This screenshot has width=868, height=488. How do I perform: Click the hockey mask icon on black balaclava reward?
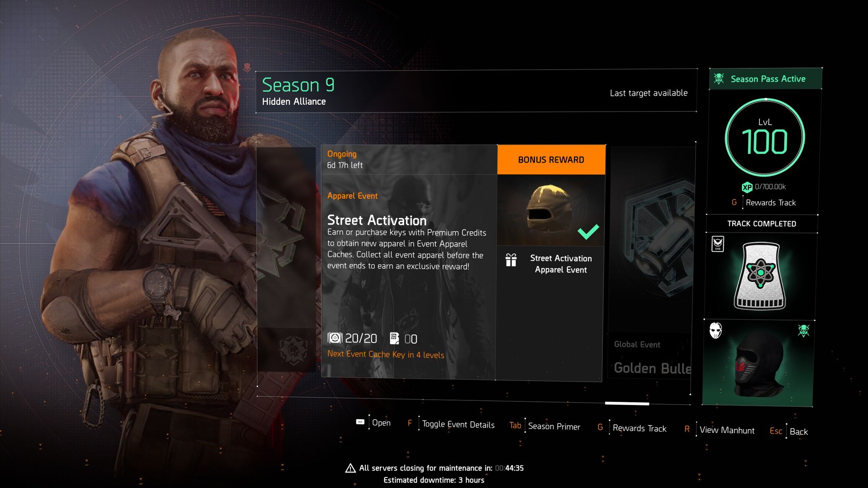pos(715,330)
